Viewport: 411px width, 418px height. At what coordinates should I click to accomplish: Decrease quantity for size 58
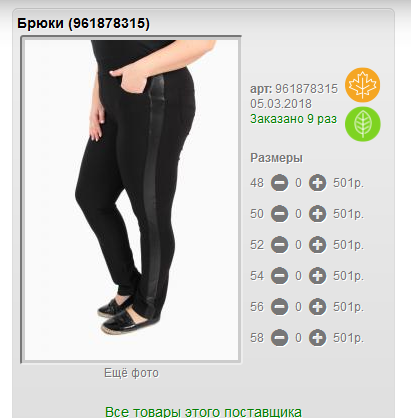(x=279, y=338)
